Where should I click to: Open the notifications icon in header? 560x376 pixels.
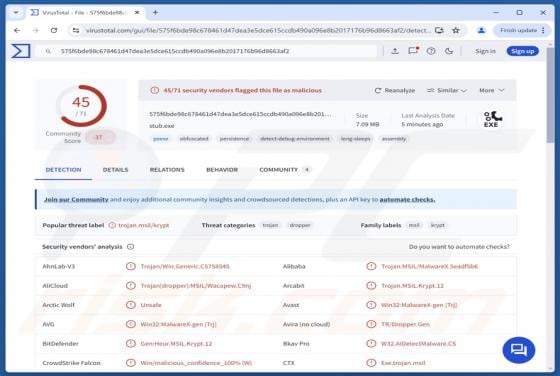coord(413,51)
